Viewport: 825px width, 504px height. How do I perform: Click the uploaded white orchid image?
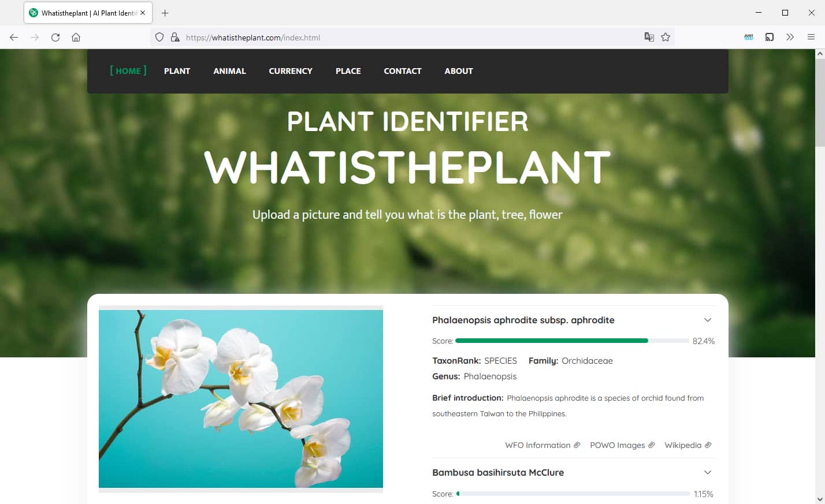(x=241, y=399)
